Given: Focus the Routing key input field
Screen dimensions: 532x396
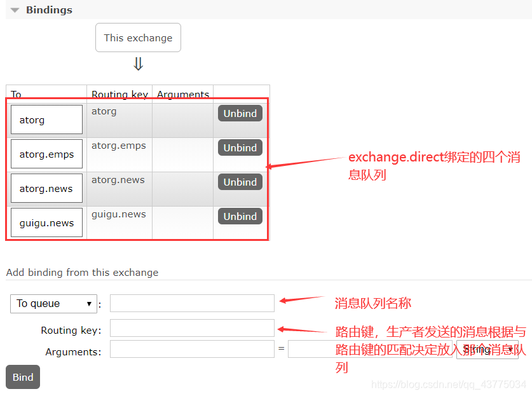Looking at the screenshot, I should (192, 327).
